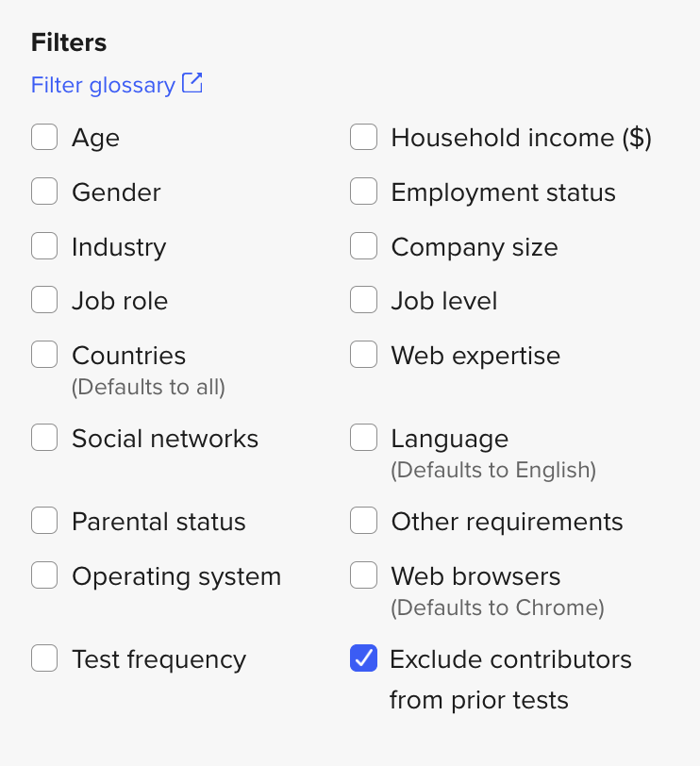Screen dimensions: 700x766
Task: Check the Language filter checkbox
Action: [363, 439]
